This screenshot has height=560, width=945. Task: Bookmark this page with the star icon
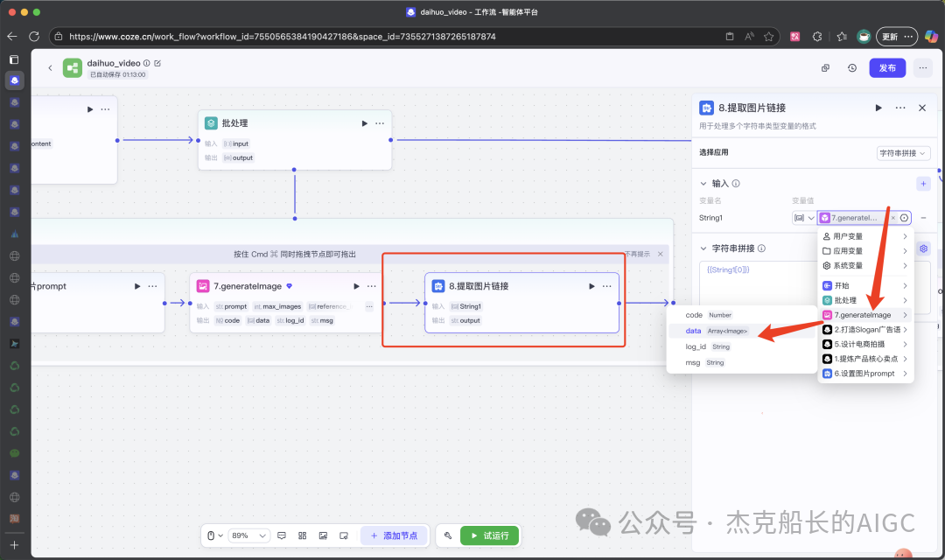click(768, 36)
